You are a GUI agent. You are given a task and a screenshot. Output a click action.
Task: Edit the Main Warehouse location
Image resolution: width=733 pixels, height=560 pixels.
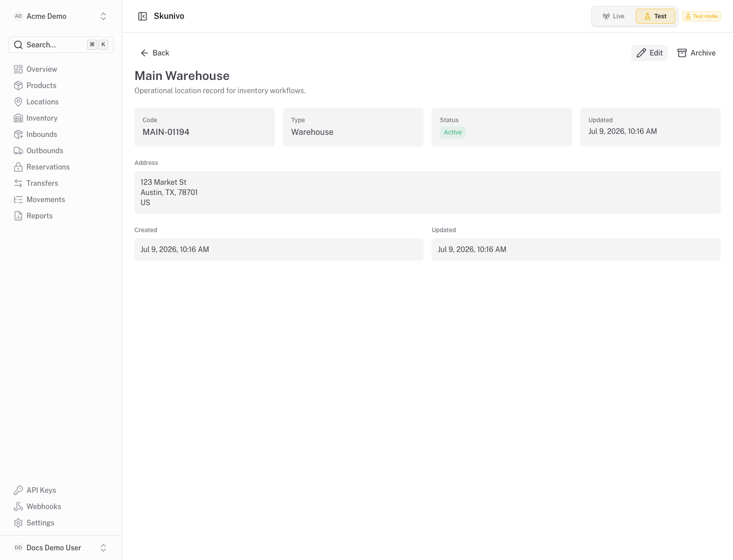click(x=650, y=53)
